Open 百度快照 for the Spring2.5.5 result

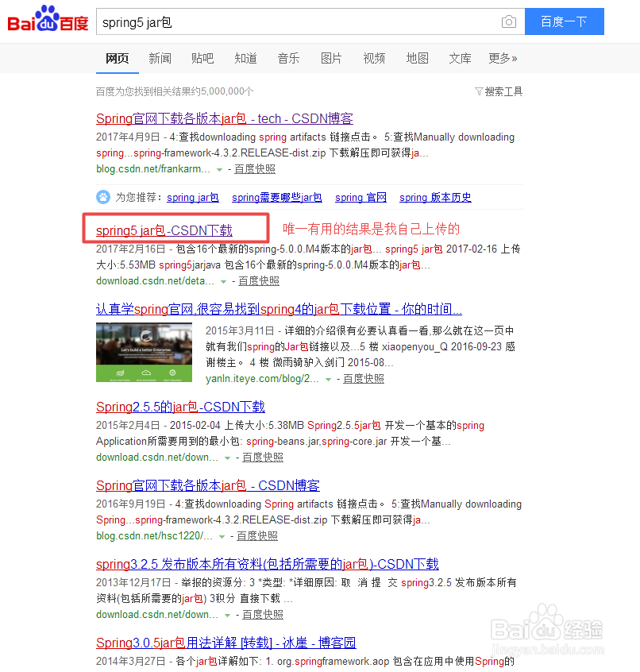tap(263, 458)
